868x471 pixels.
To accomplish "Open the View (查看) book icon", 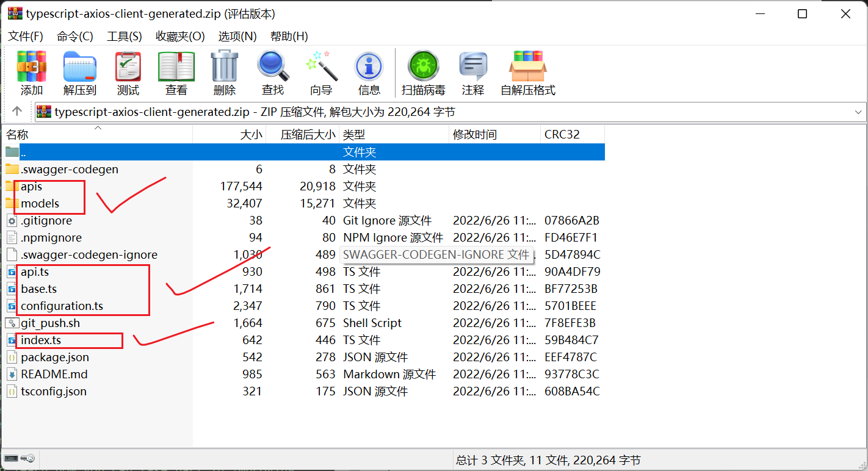I will pyautogui.click(x=176, y=67).
